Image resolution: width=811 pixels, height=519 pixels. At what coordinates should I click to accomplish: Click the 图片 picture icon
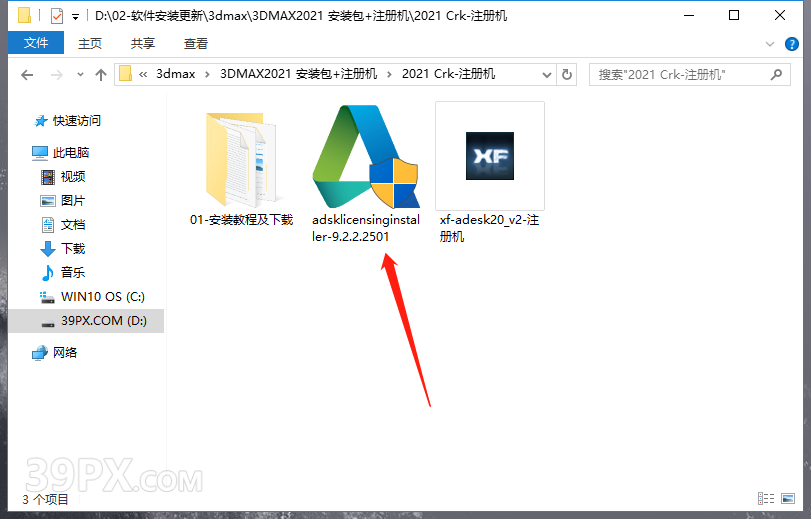click(48, 201)
